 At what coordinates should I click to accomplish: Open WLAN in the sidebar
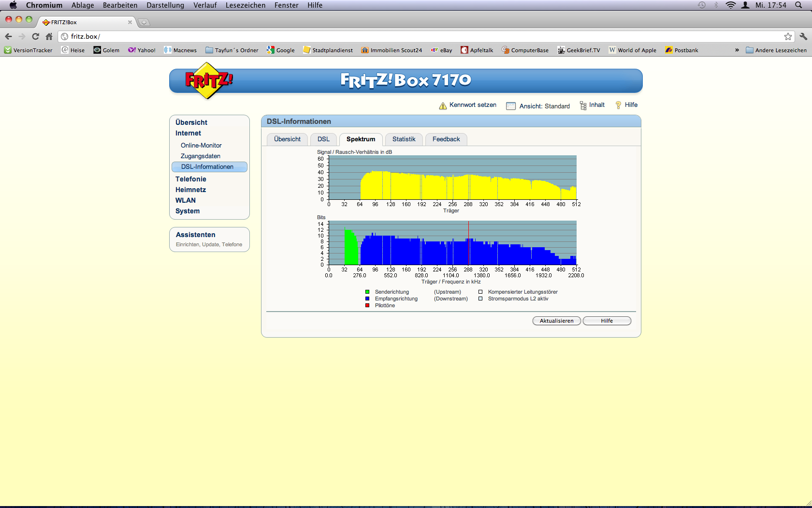186,200
